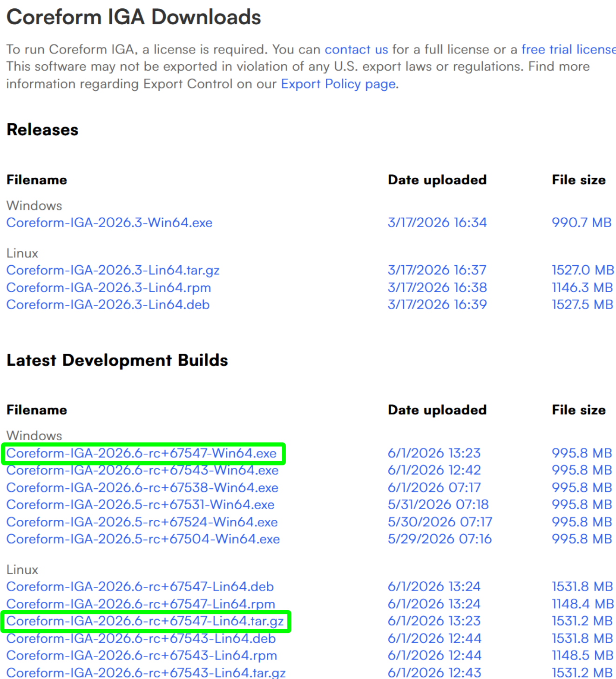Download Coreform-IGA-2026.3-Win64.exe release
616x679 pixels.
click(109, 222)
